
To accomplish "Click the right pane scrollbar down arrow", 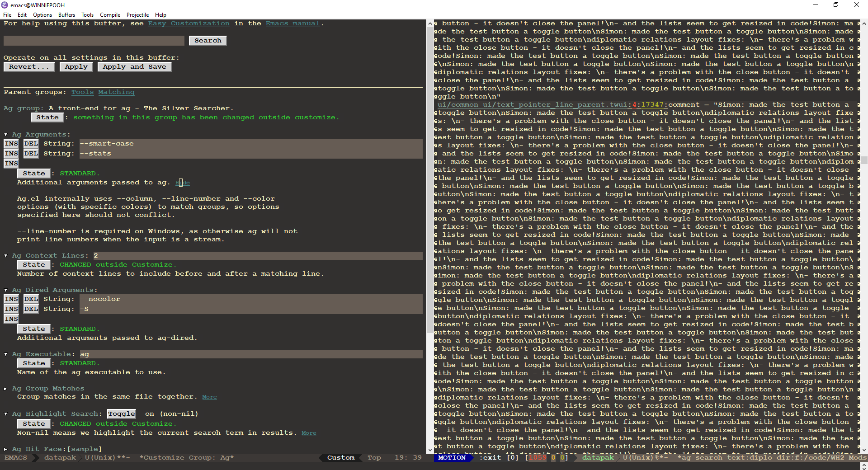I will (x=864, y=450).
